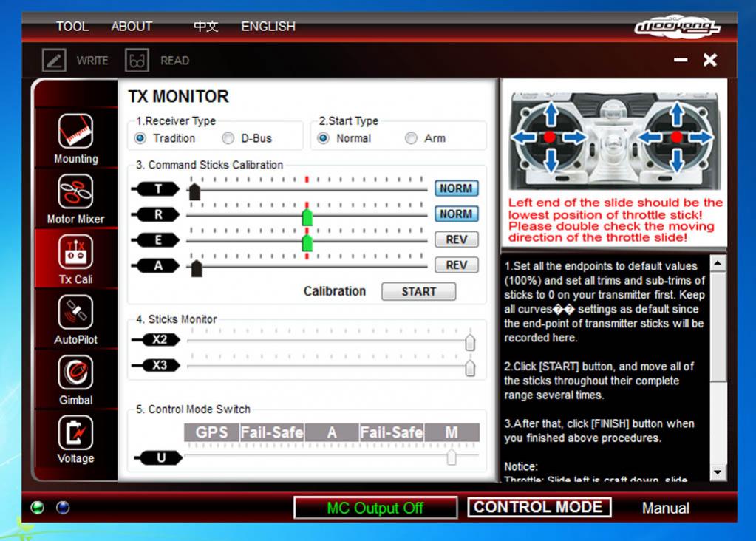Go to the AutoPilot settings icon
The height and width of the screenshot is (541, 756).
click(75, 313)
